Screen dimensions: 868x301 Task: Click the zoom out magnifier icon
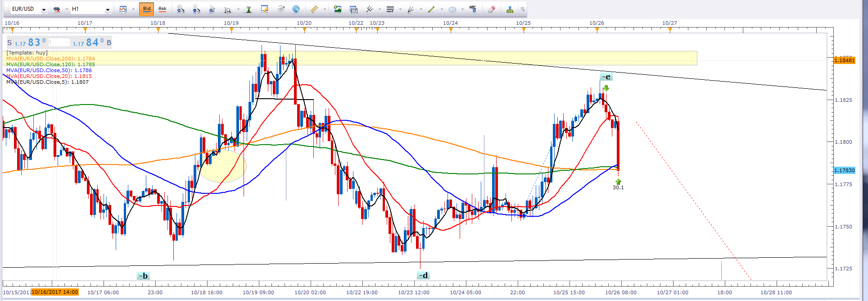click(196, 9)
